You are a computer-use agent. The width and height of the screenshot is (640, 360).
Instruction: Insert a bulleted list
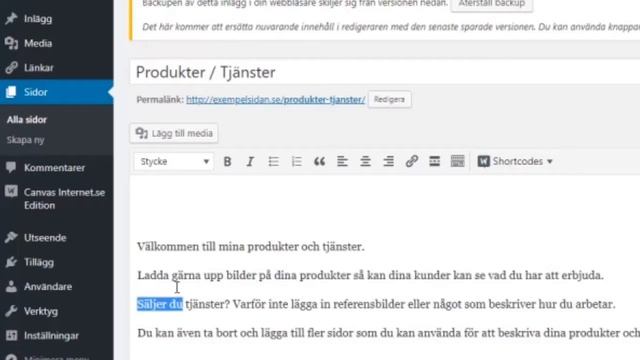tap(273, 162)
